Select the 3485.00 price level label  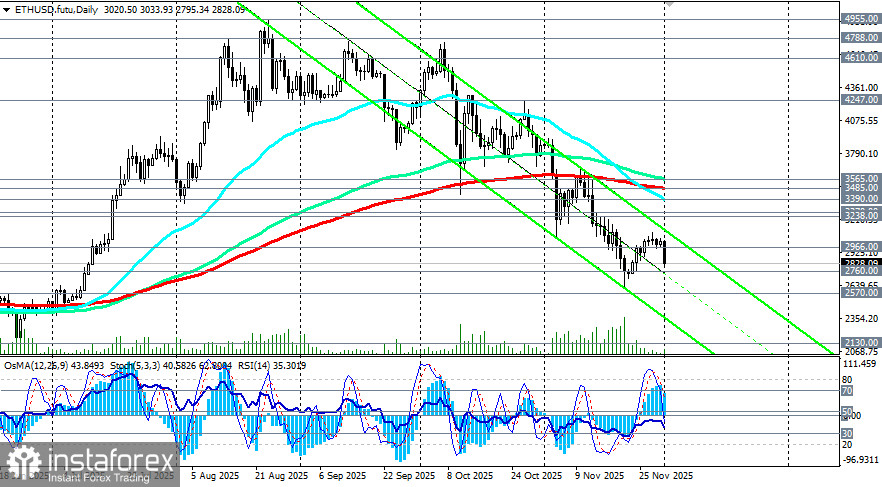point(861,188)
